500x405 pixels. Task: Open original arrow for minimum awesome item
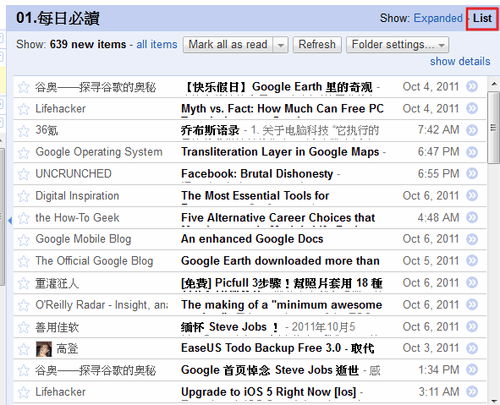[x=472, y=304]
